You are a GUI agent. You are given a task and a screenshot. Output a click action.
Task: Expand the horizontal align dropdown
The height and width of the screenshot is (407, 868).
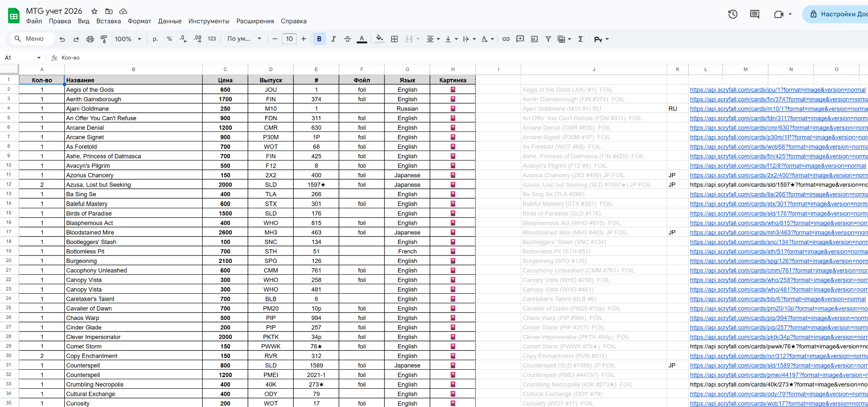coord(433,39)
